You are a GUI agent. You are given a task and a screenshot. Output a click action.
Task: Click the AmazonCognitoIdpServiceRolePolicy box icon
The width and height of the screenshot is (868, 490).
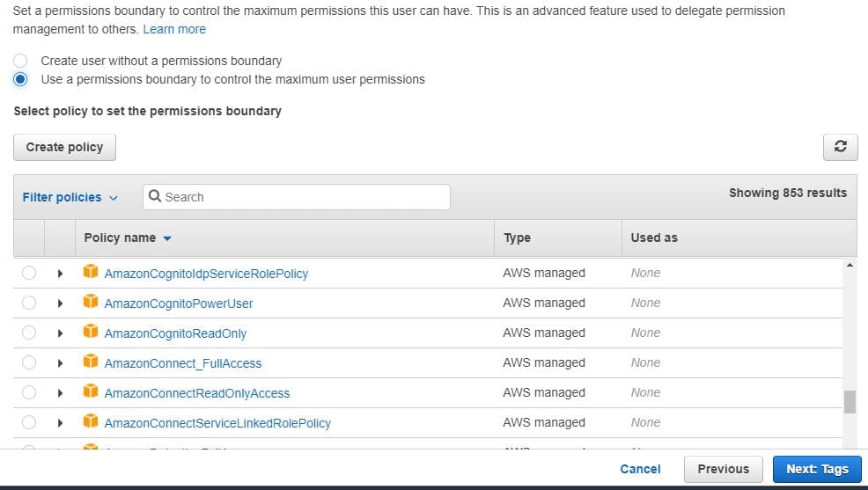click(90, 273)
